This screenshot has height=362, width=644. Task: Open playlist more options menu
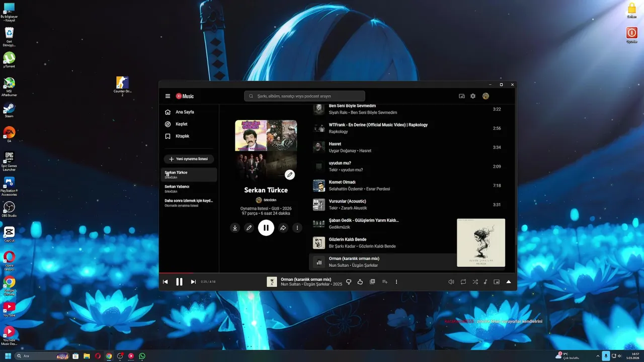[297, 228]
